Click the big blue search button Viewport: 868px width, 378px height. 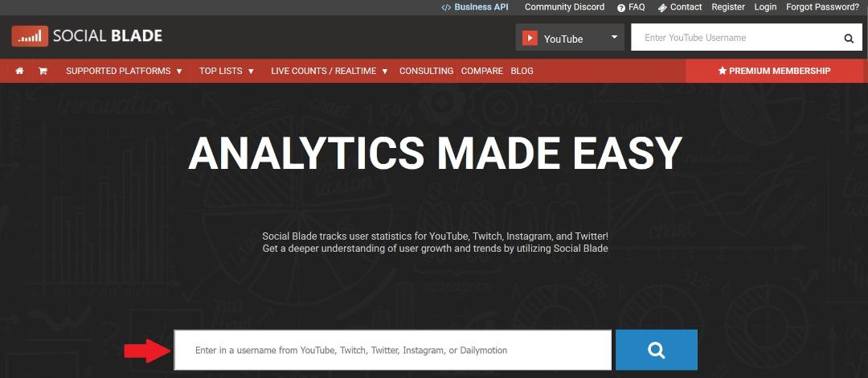pos(657,350)
